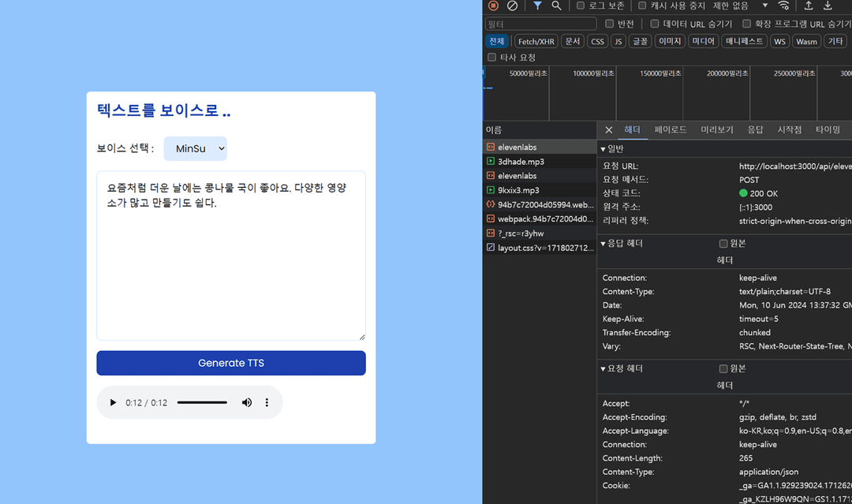Mute the audio player volume icon
852x504 pixels.
(247, 402)
